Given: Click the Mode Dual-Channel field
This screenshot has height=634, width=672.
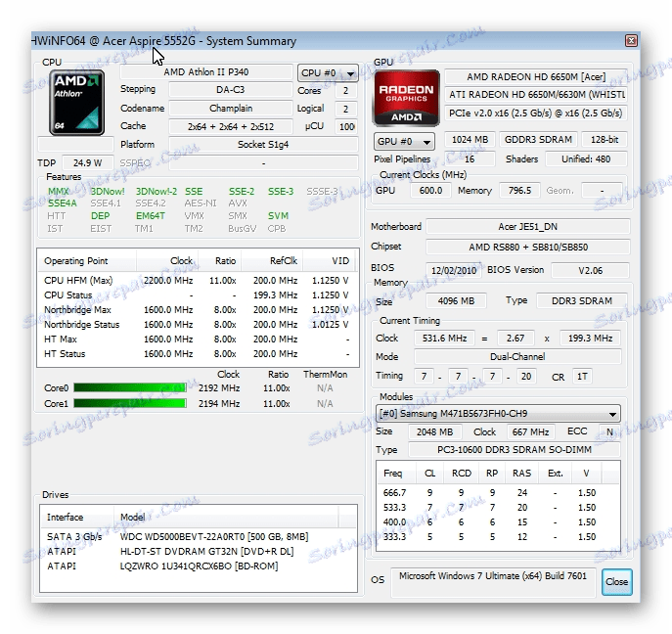Looking at the screenshot, I should click(x=517, y=357).
